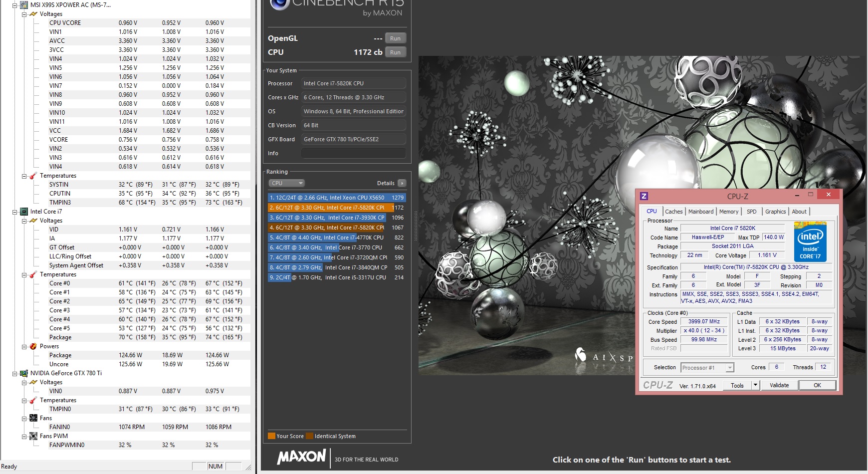Click the MAXON logo
This screenshot has width=868, height=474.
click(301, 457)
